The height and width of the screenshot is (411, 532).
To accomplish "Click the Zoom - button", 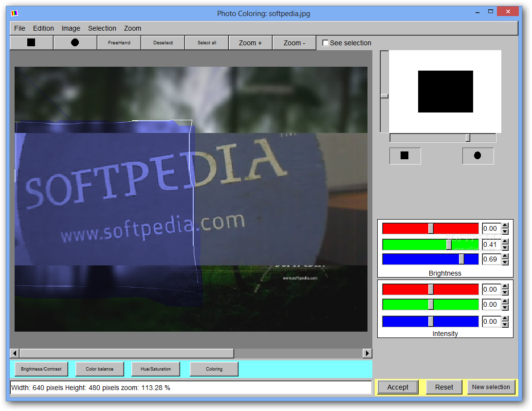I will click(x=294, y=43).
